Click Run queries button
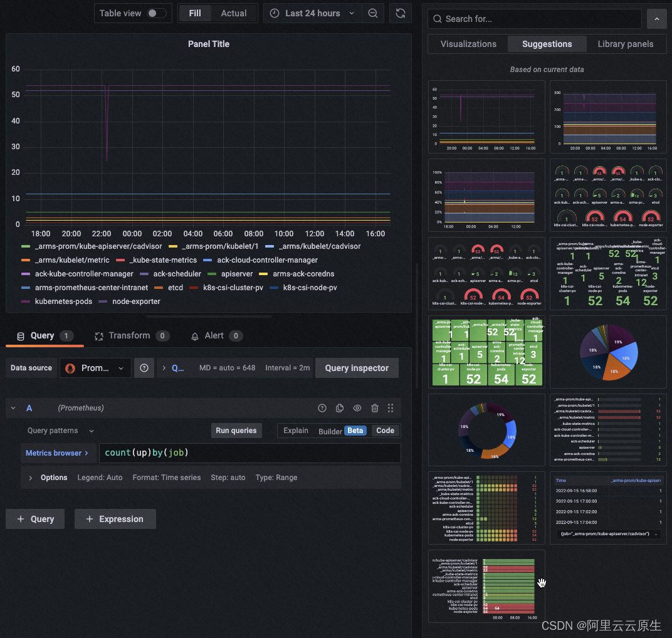Image resolution: width=672 pixels, height=638 pixels. pyautogui.click(x=236, y=431)
